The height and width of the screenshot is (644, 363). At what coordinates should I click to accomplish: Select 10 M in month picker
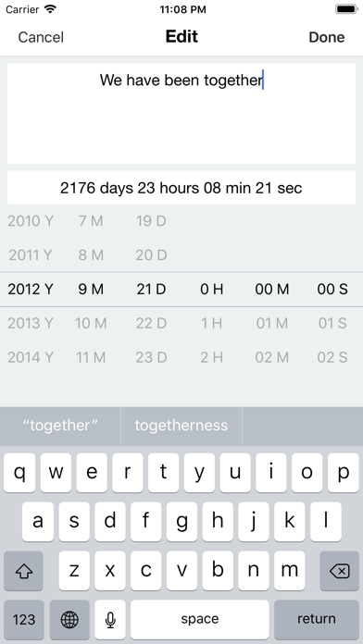tap(91, 323)
